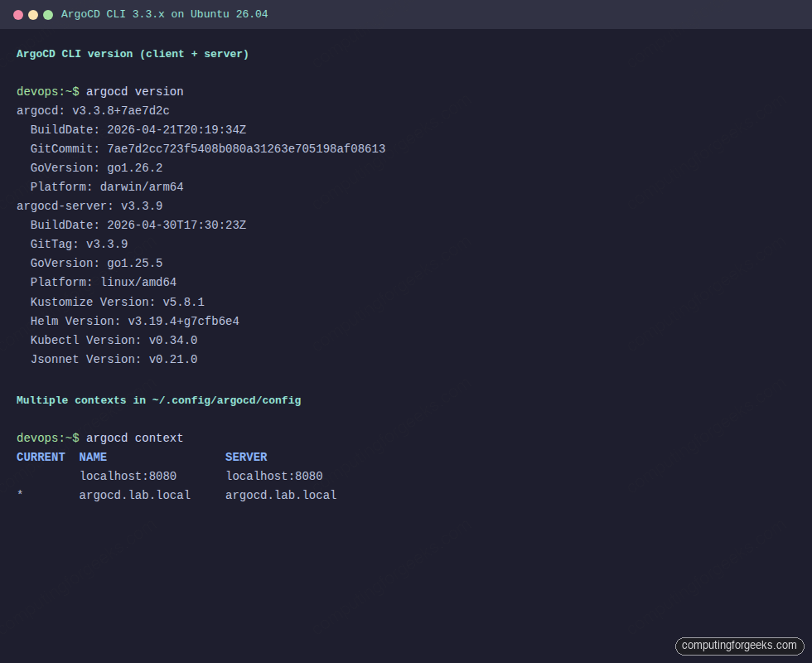Viewport: 812px width, 663px height.
Task: Click 'localhost:8080' in the SERVER column
Action: coord(274,476)
